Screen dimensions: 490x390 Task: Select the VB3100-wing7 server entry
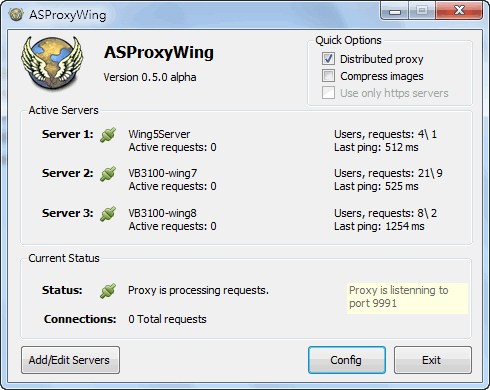click(x=163, y=173)
